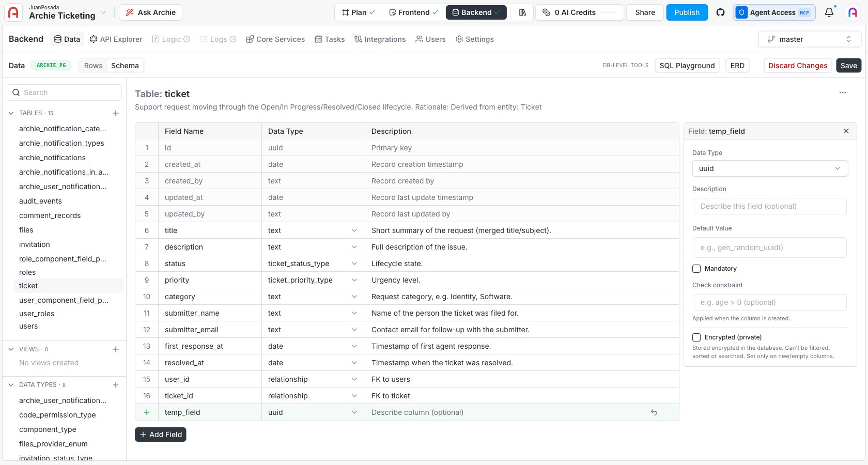Click the green plus on temp_field row
The image size is (868, 465).
147,412
